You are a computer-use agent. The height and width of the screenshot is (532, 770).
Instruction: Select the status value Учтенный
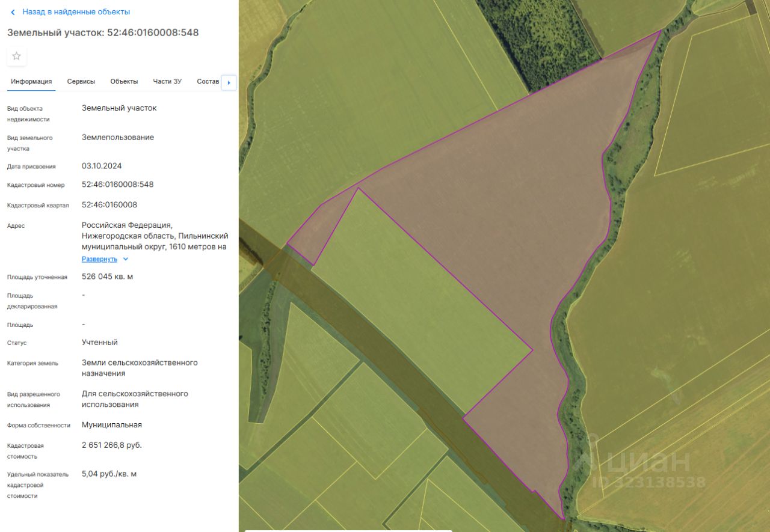click(100, 343)
